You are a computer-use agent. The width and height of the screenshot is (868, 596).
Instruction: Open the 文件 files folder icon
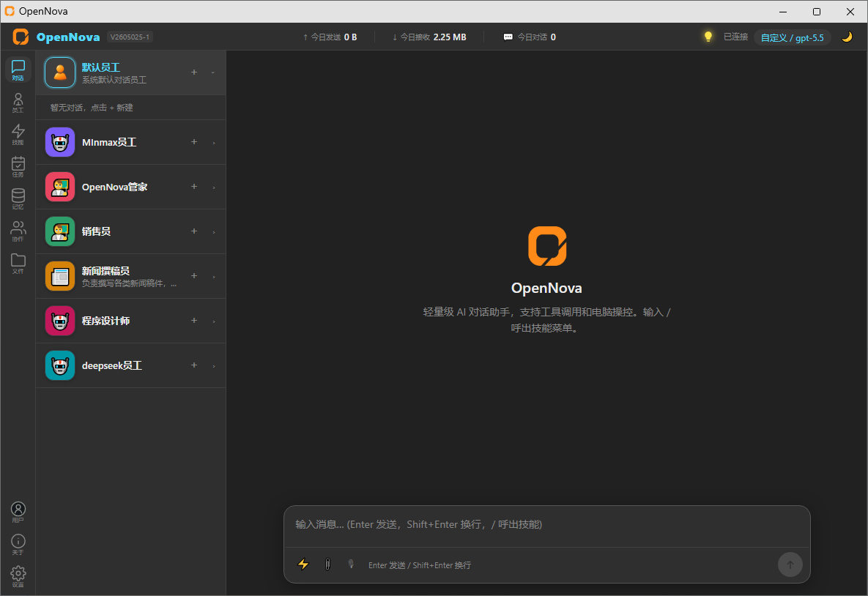(x=18, y=264)
